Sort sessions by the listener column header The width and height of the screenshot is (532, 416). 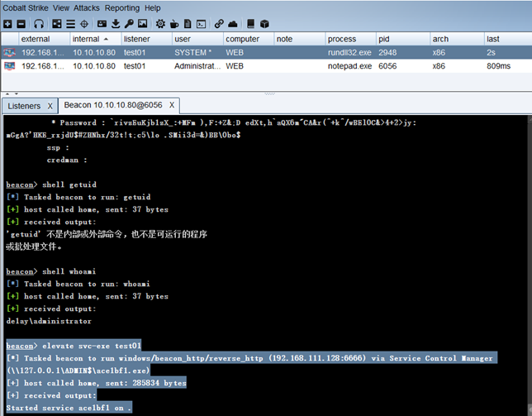pyautogui.click(x=146, y=39)
